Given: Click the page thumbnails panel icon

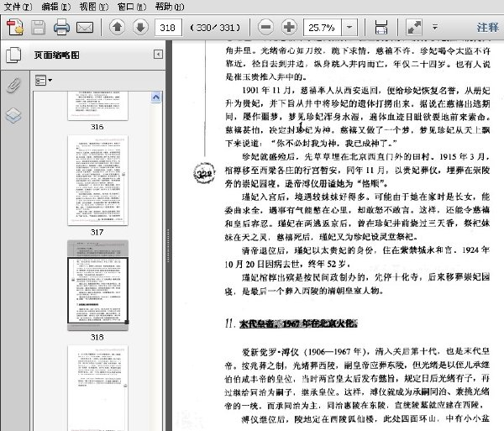Looking at the screenshot, I should click(x=13, y=55).
